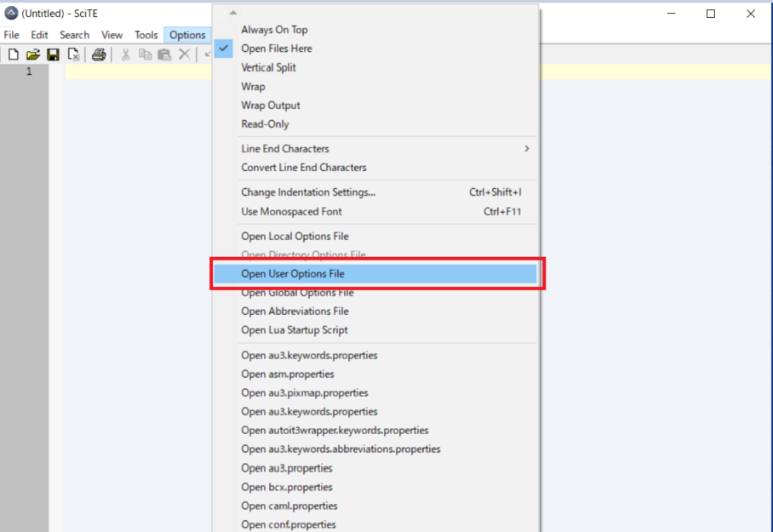
Task: Click the Copy toolbar icon
Action: 145,54
